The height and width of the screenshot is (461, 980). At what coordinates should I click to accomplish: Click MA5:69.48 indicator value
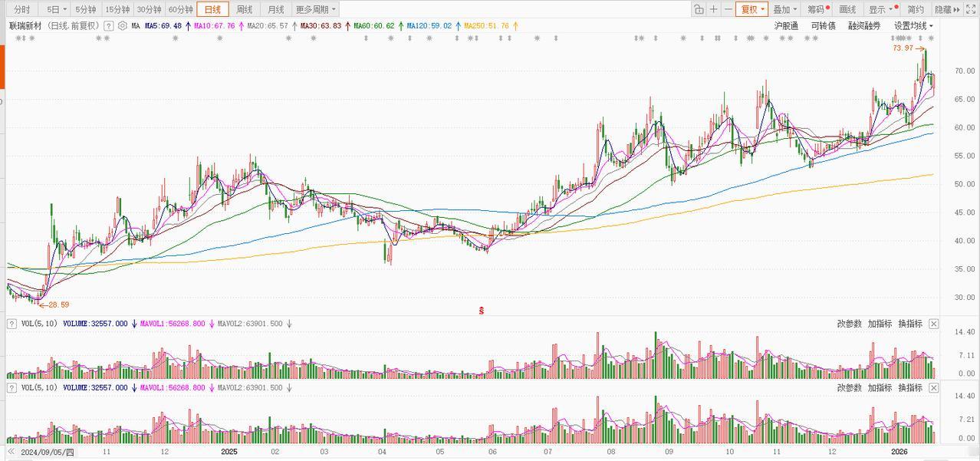click(x=163, y=25)
